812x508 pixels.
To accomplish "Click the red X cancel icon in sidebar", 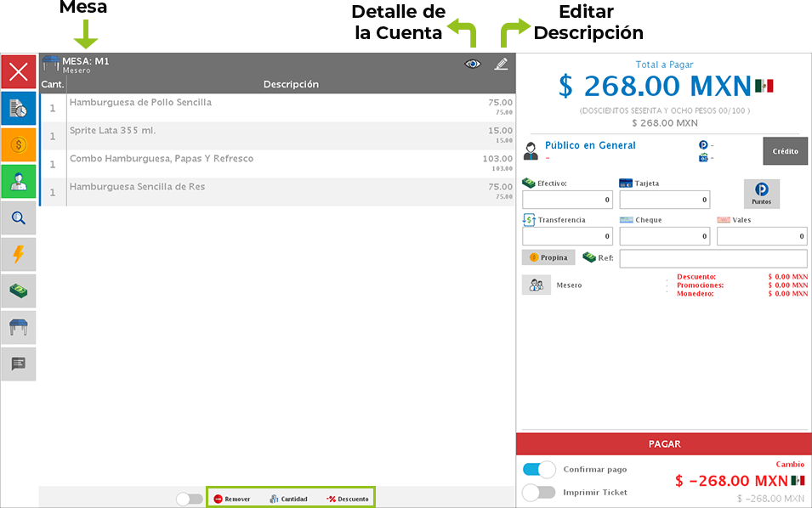I will [x=19, y=72].
